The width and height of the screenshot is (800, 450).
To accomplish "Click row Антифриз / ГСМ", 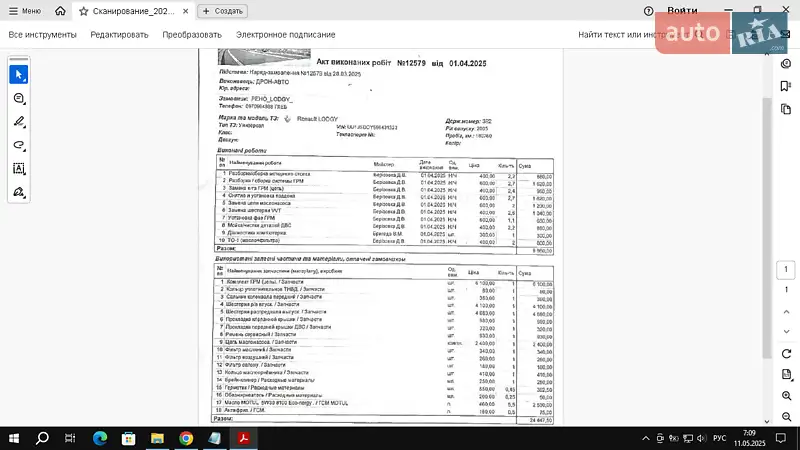I will pyautogui.click(x=384, y=411).
